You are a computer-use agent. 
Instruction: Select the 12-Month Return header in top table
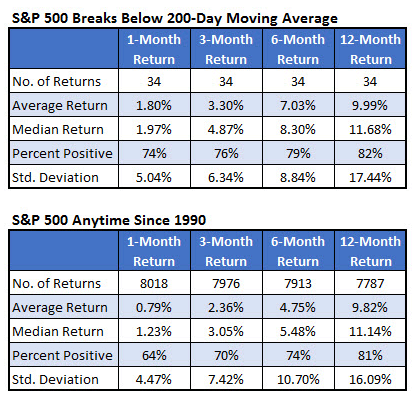point(370,49)
